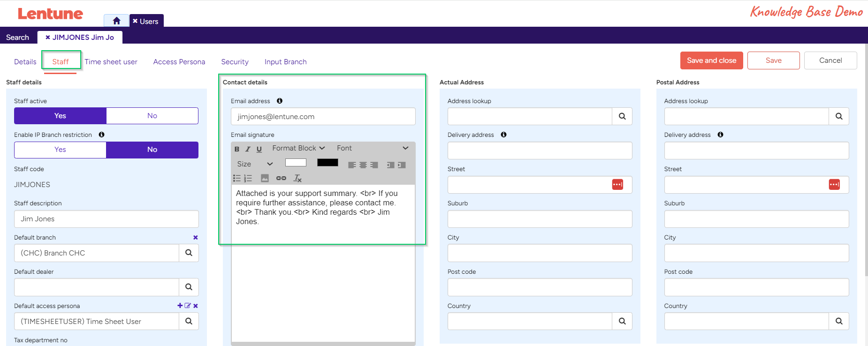Insert bulleted list in signature

pyautogui.click(x=237, y=178)
